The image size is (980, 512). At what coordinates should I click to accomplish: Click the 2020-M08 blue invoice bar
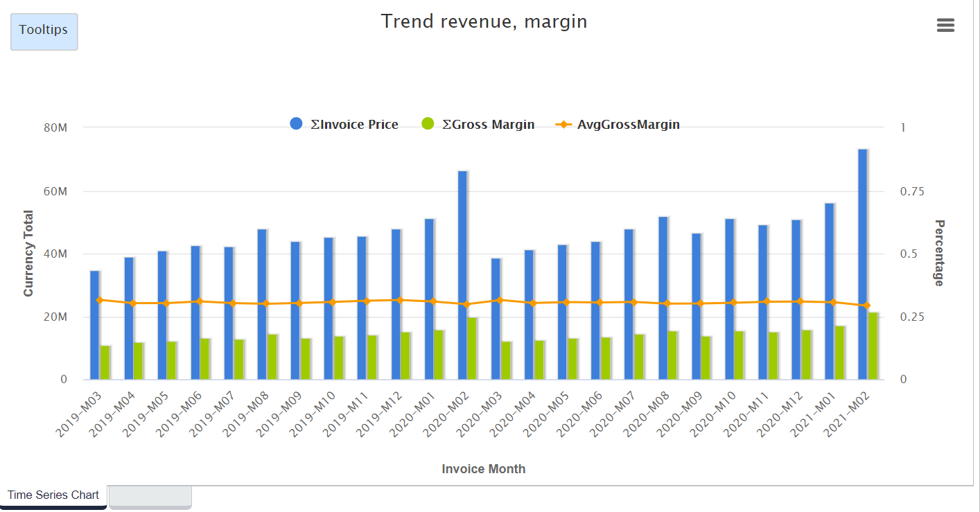pos(663,298)
